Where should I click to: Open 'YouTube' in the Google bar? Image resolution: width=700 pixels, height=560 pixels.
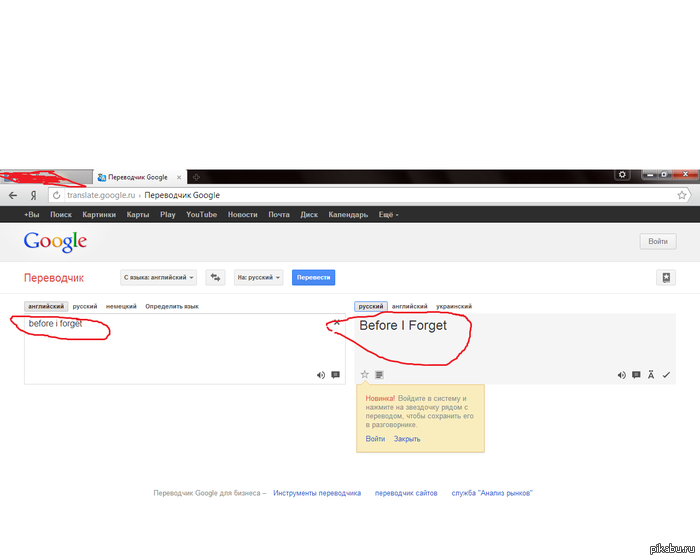(201, 215)
